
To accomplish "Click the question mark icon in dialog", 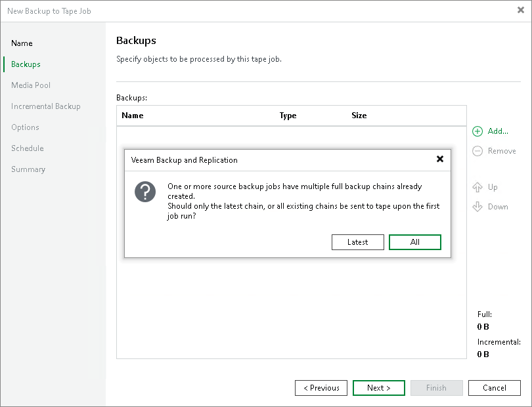I will 145,192.
